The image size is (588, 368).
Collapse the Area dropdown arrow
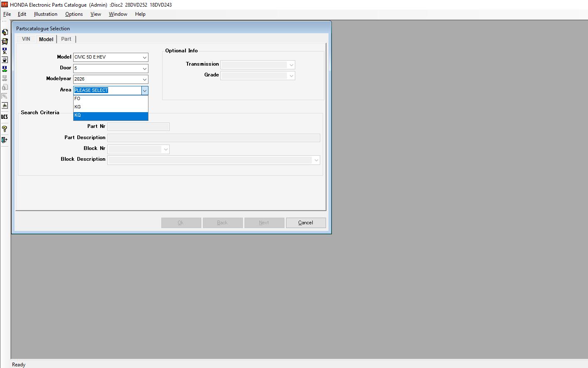pos(144,90)
